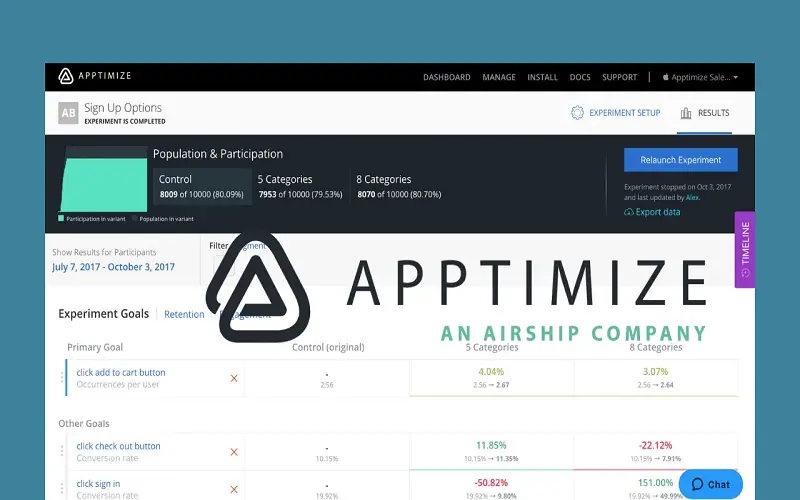Open the Dashboard menu item
The height and width of the screenshot is (500, 800).
coord(446,77)
